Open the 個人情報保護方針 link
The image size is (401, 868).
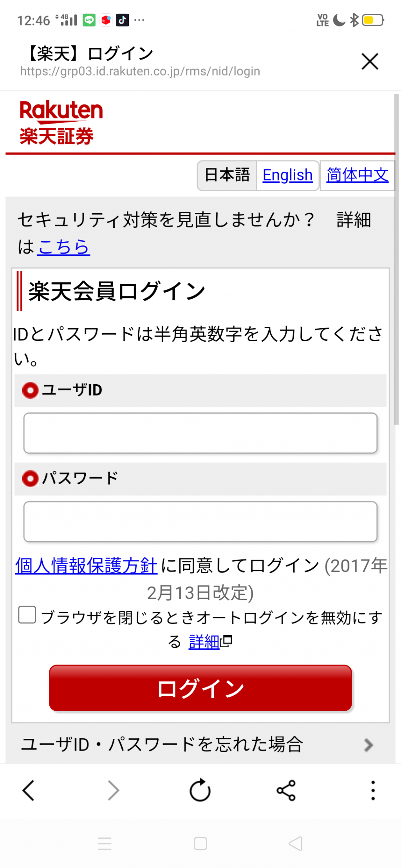[86, 566]
